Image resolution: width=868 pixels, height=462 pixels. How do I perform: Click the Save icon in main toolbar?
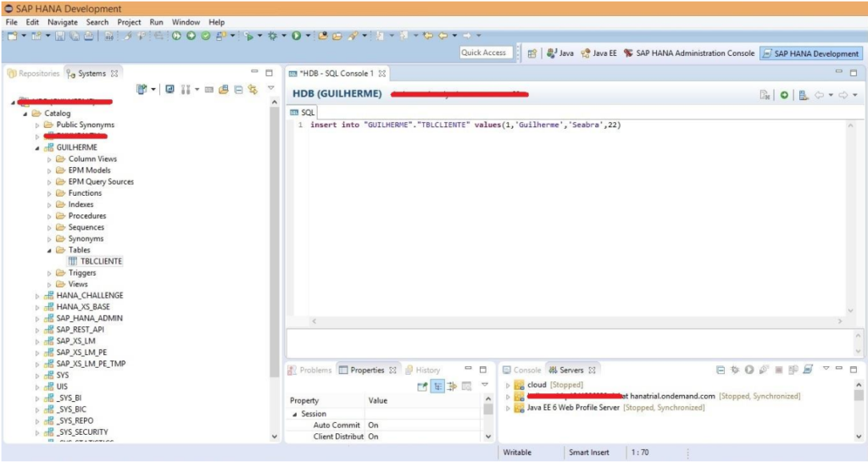(x=60, y=36)
